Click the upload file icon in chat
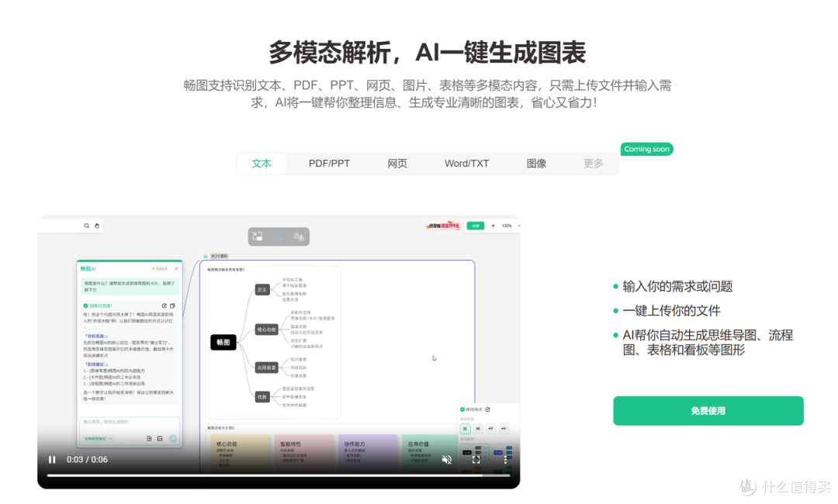838x504 pixels. click(x=149, y=438)
